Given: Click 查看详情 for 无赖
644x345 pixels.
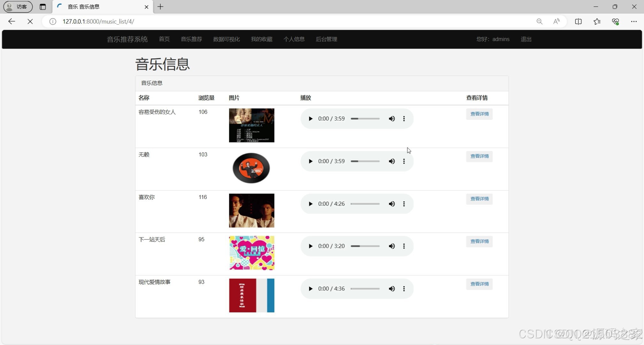Looking at the screenshot, I should pyautogui.click(x=479, y=157).
